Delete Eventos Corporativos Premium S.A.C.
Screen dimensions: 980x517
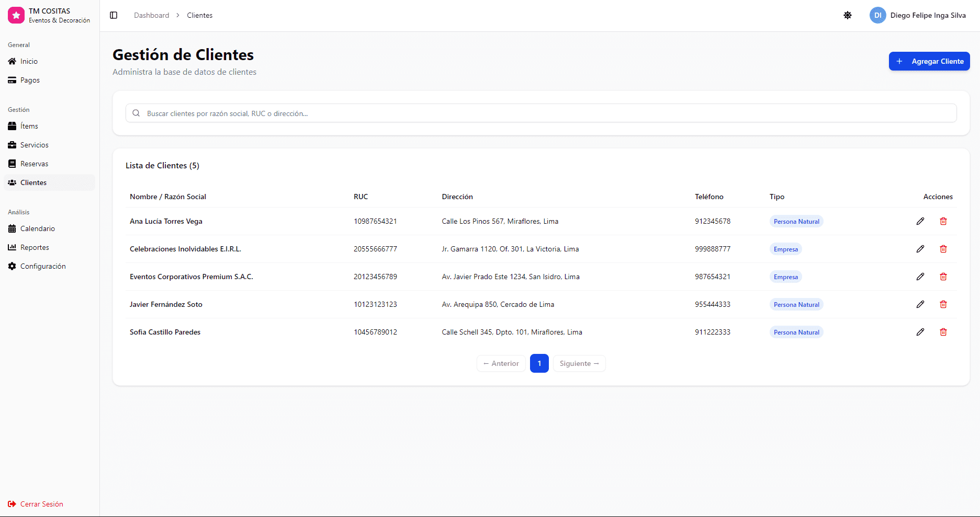[943, 277]
